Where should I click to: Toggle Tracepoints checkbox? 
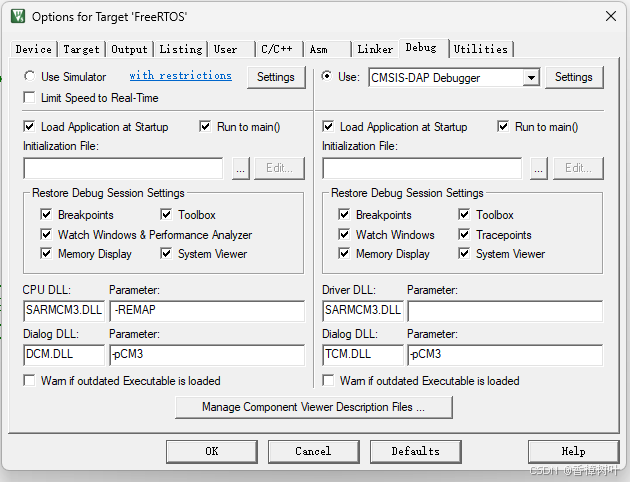click(x=464, y=234)
